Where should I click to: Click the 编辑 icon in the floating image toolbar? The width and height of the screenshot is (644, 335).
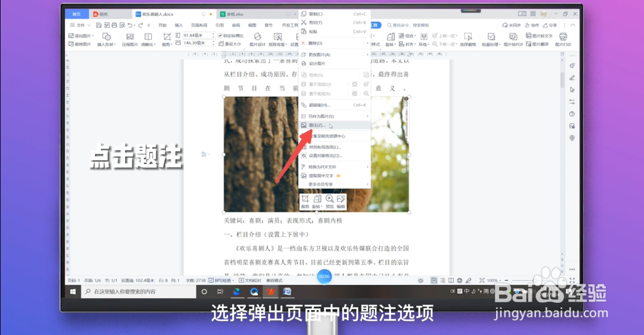tap(341, 201)
